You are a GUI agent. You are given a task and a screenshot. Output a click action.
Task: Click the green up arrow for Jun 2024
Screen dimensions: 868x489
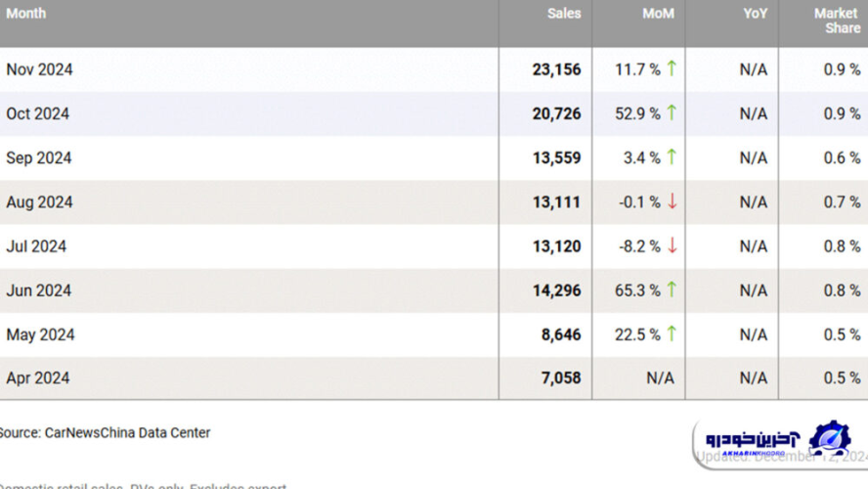672,289
